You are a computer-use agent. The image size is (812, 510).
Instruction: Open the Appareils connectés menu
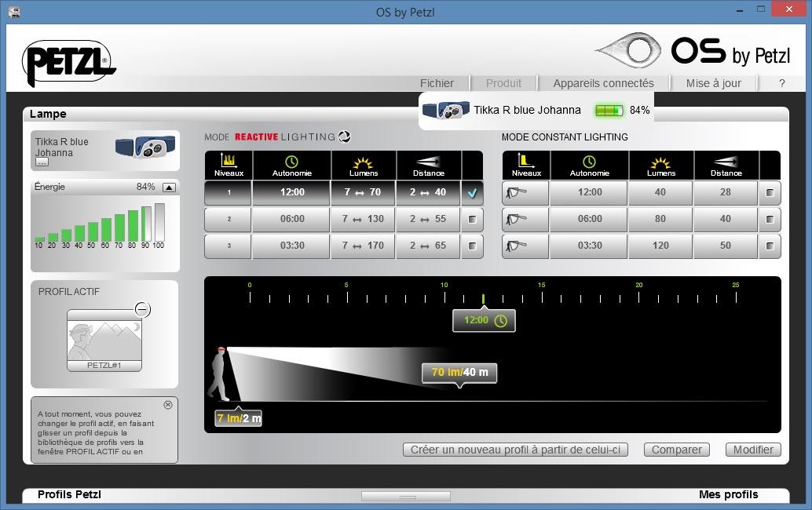point(603,83)
